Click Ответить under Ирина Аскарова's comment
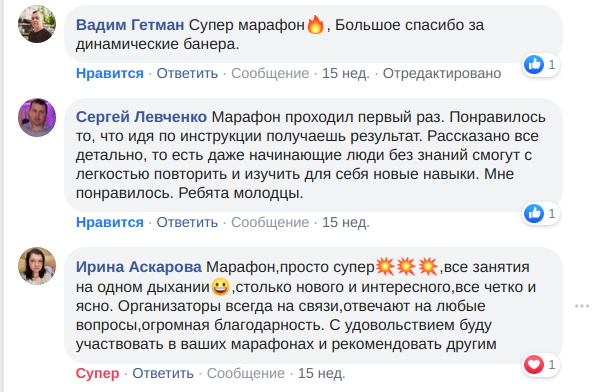Screen dimensions: 600x392 [x=163, y=373]
